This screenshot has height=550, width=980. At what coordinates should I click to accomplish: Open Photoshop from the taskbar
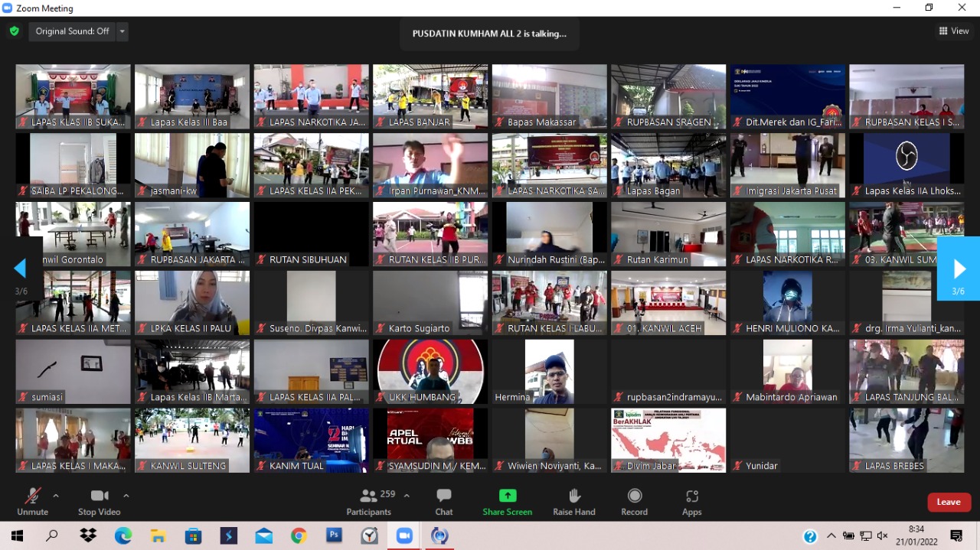coord(334,535)
